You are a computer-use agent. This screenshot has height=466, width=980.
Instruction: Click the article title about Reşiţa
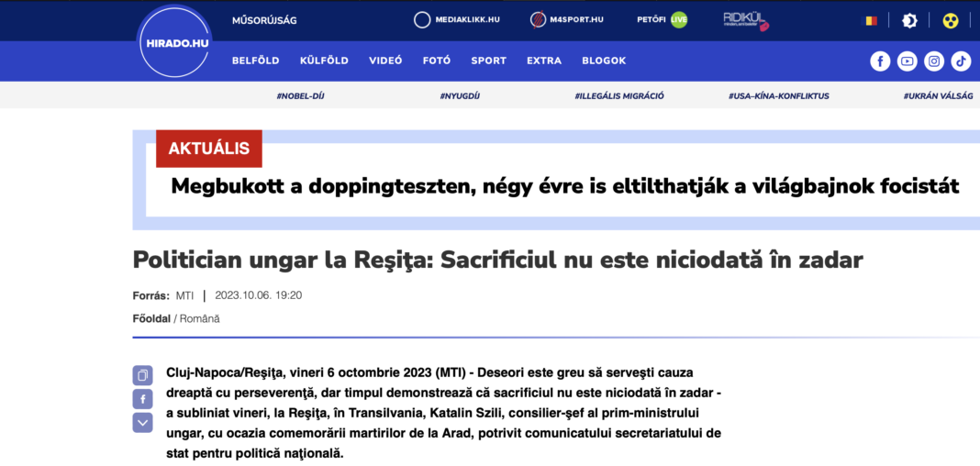pos(497,260)
